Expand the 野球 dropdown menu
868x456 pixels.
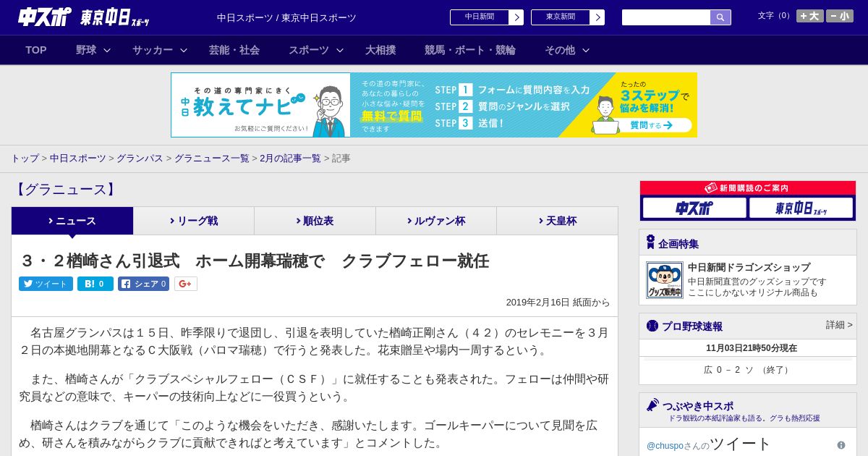tap(93, 50)
